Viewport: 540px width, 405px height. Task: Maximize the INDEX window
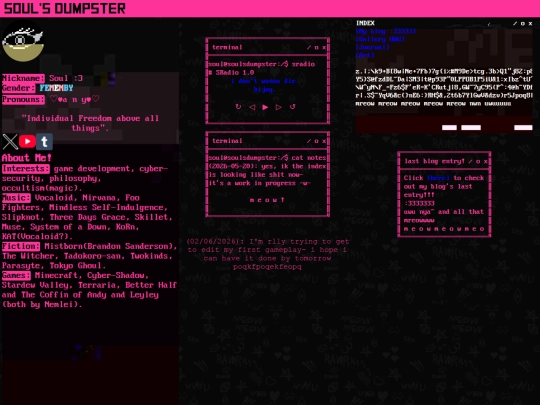[x=523, y=23]
